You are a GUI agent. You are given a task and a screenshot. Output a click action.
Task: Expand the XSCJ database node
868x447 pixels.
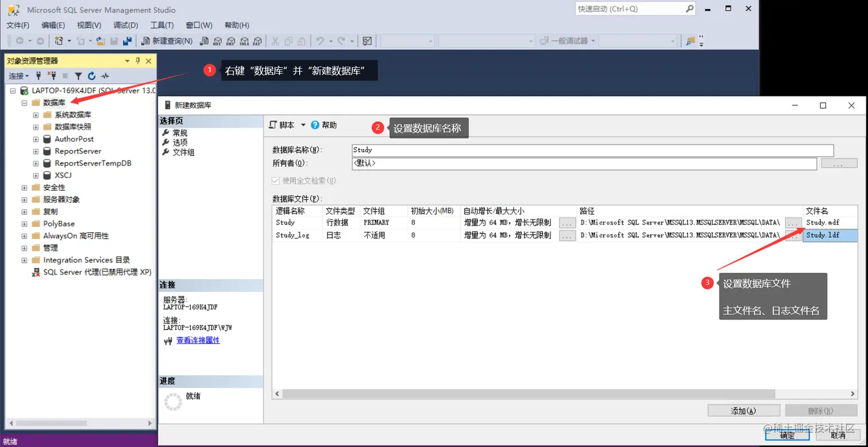point(36,175)
